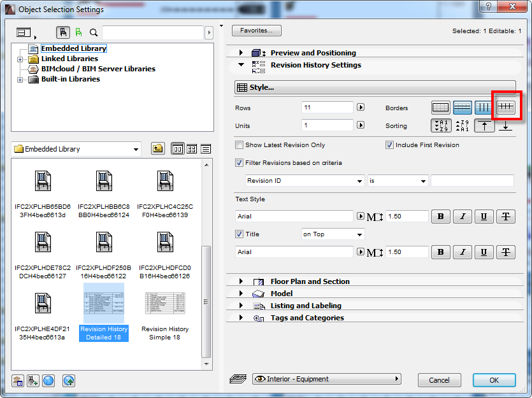This screenshot has width=532, height=398.
Task: Toggle visibility of Interior - Equipment layer
Action: (x=261, y=380)
